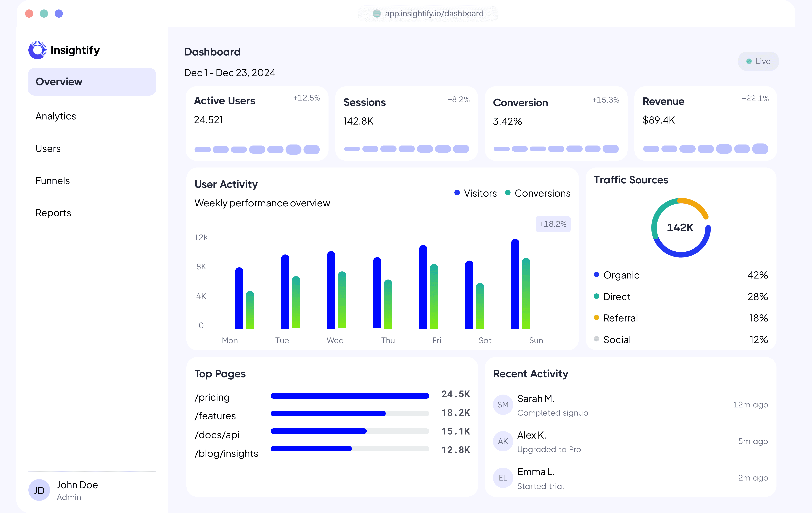Open the Dec 1 - Dec 23 date range
Image resolution: width=812 pixels, height=513 pixels.
click(x=230, y=73)
